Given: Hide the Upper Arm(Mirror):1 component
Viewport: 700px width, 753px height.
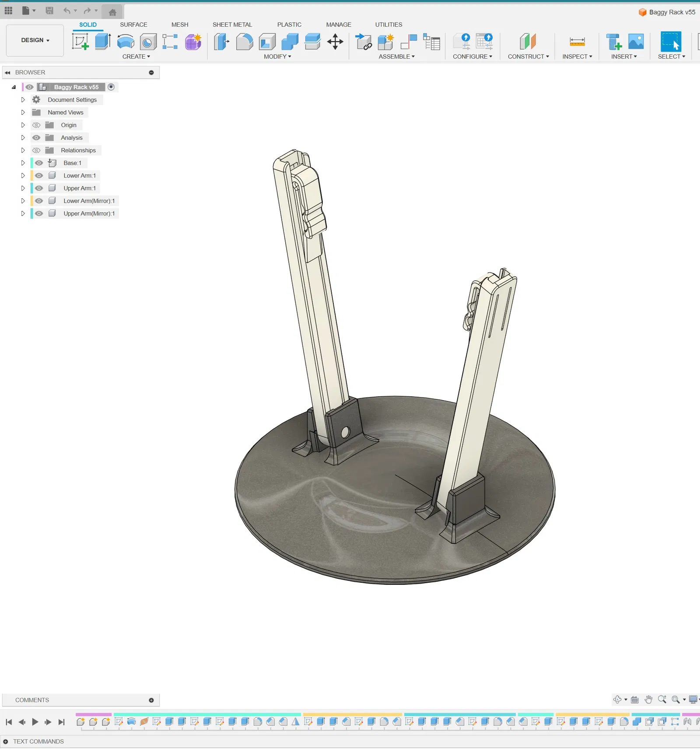Looking at the screenshot, I should (39, 214).
